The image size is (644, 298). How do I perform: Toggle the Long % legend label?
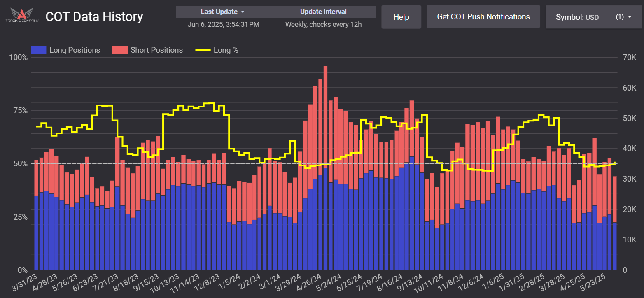pos(226,50)
